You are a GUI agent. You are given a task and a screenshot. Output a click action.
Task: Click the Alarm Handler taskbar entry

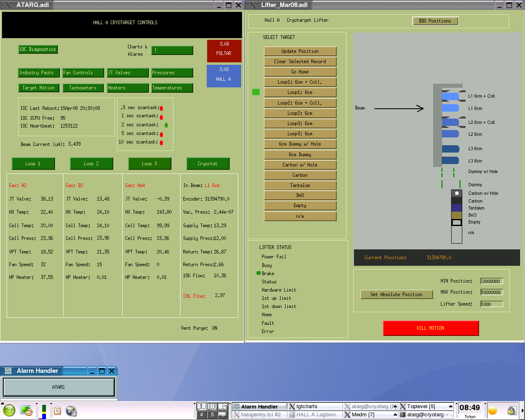[259, 406]
